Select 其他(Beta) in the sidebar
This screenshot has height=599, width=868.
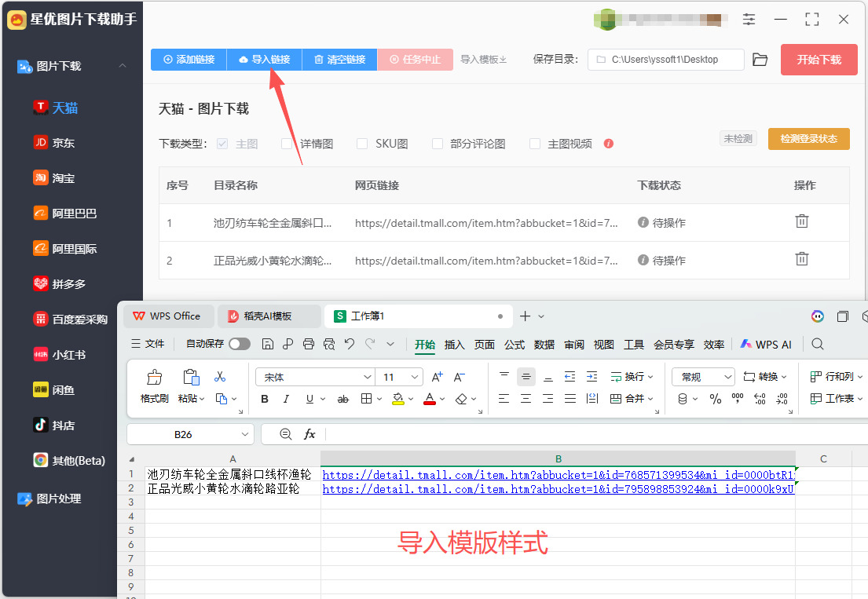pyautogui.click(x=69, y=461)
